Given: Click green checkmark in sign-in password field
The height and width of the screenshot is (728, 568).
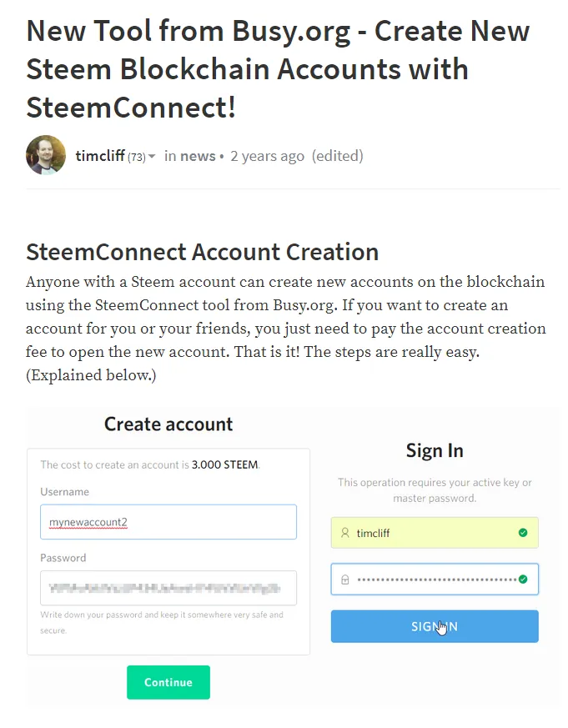Looking at the screenshot, I should click(523, 579).
